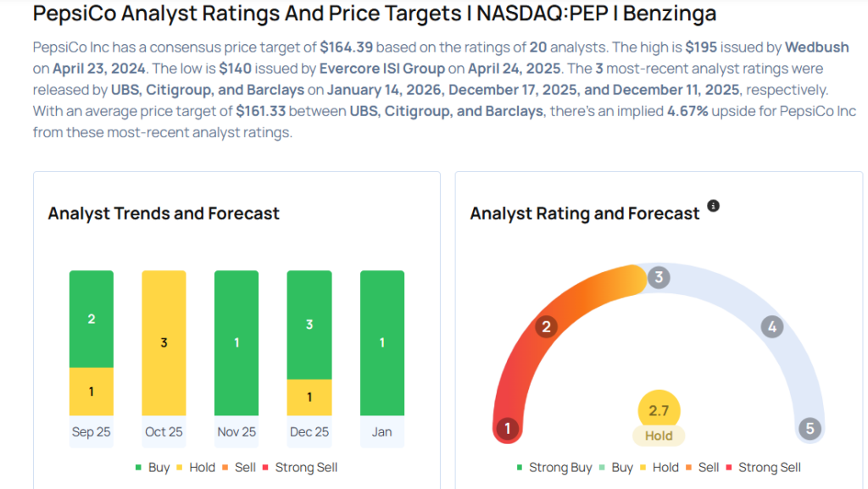
Task: Click the 2.7 rating circle
Action: tap(659, 411)
